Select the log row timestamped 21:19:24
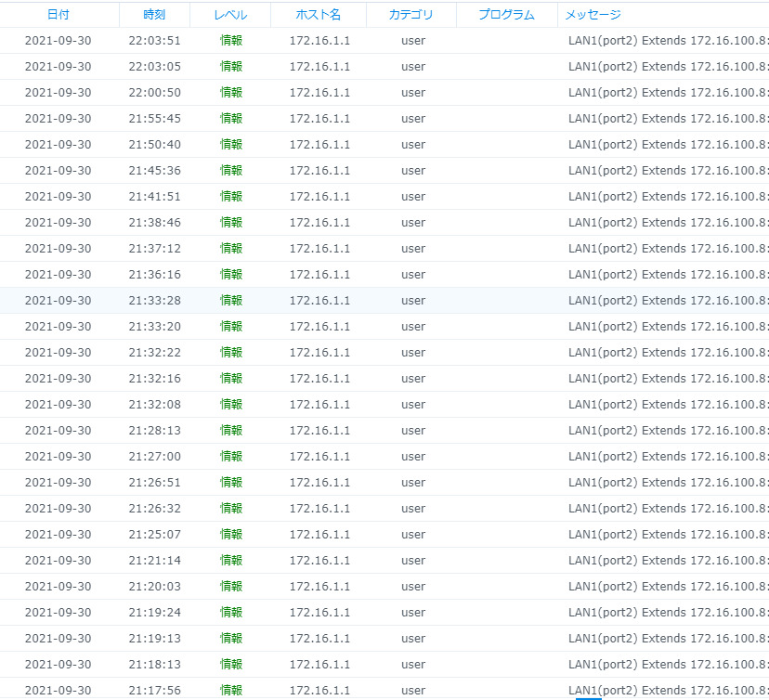Screen dimensions: 769x700 coord(154,613)
